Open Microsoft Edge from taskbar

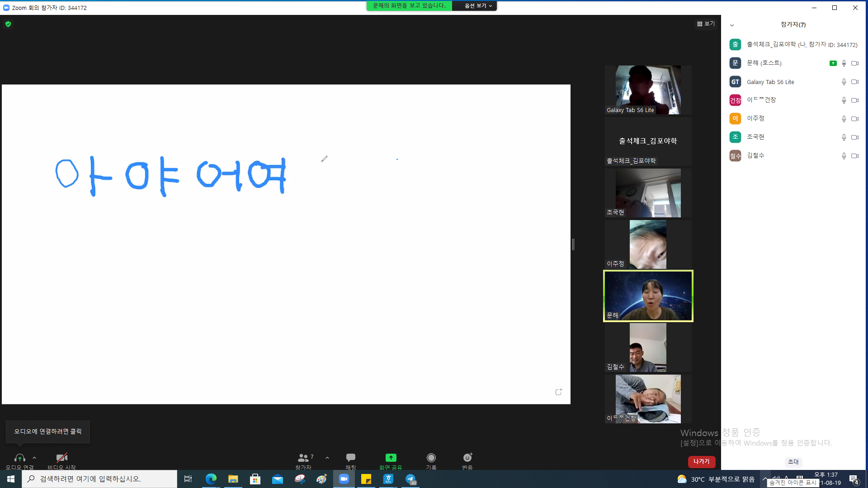211,479
